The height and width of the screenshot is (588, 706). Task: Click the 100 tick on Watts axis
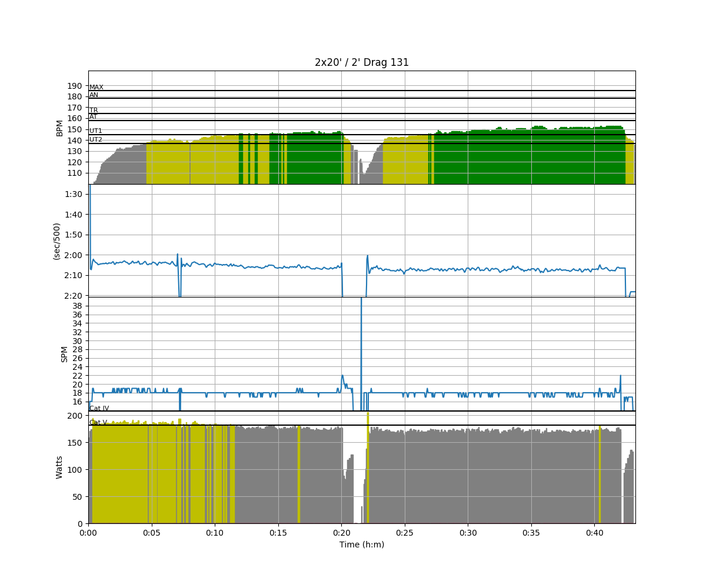(x=75, y=470)
